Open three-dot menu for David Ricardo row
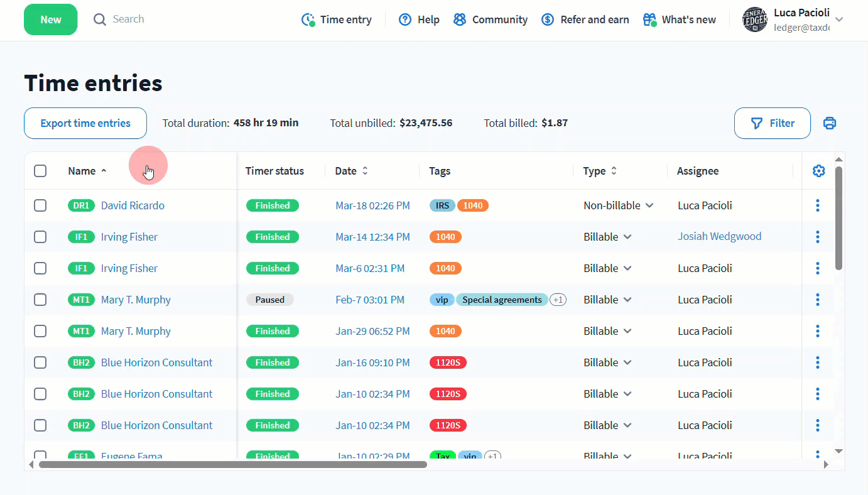 pos(817,205)
